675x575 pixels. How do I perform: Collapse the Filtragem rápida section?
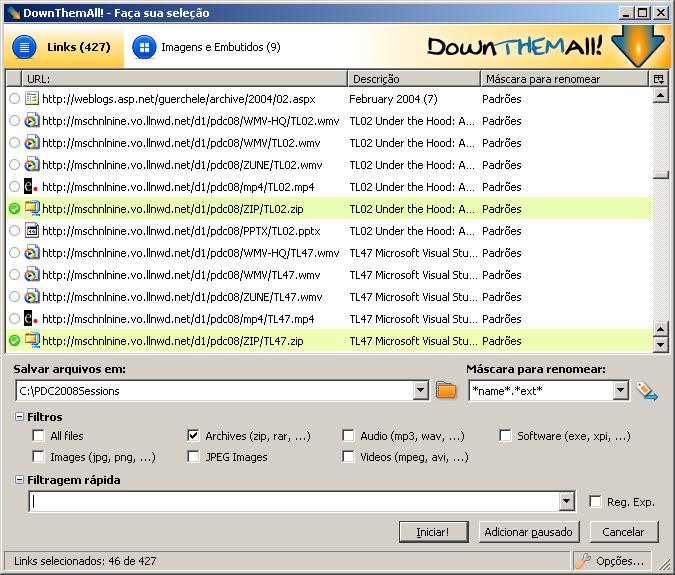19,479
